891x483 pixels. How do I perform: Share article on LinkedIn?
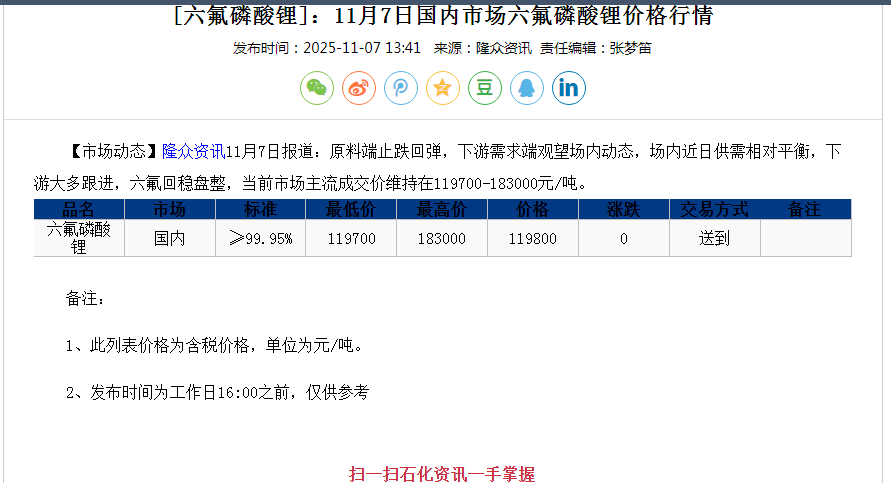tap(569, 88)
